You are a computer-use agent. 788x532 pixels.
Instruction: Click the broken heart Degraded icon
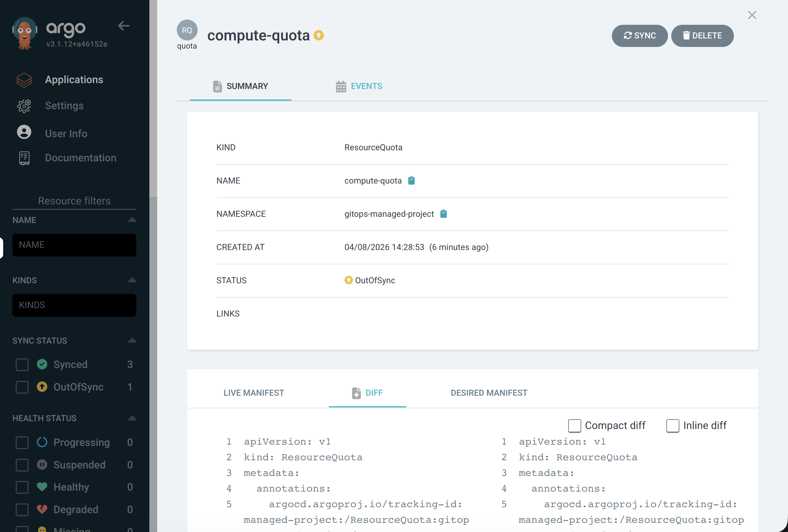coord(42,509)
